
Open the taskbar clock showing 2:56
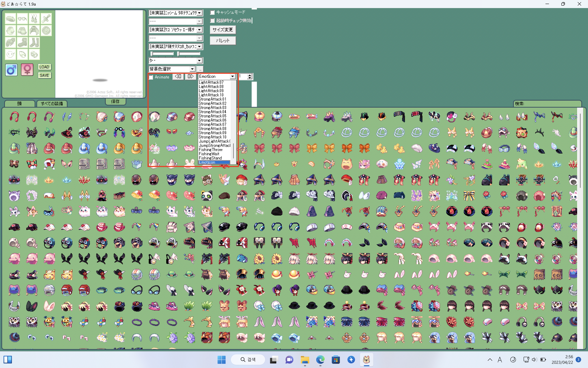point(562,360)
